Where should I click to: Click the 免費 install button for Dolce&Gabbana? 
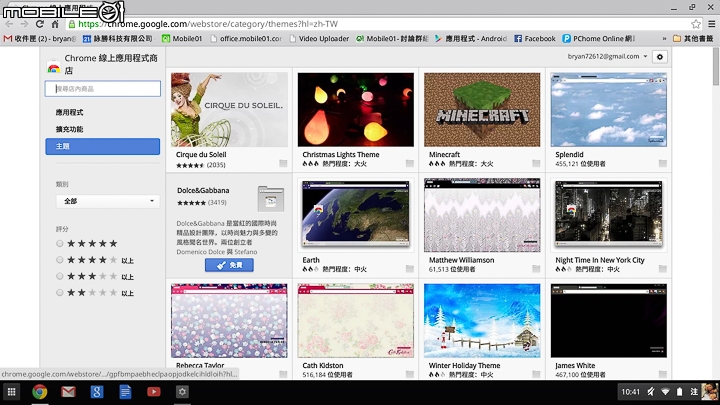[x=229, y=265]
